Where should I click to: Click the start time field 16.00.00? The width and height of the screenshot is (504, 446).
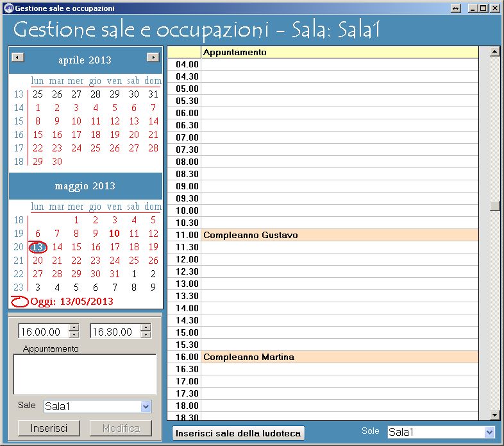click(x=44, y=331)
